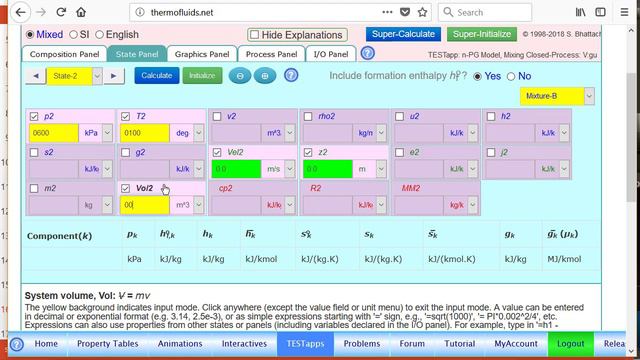Go forward in browser history

[x=41, y=13]
